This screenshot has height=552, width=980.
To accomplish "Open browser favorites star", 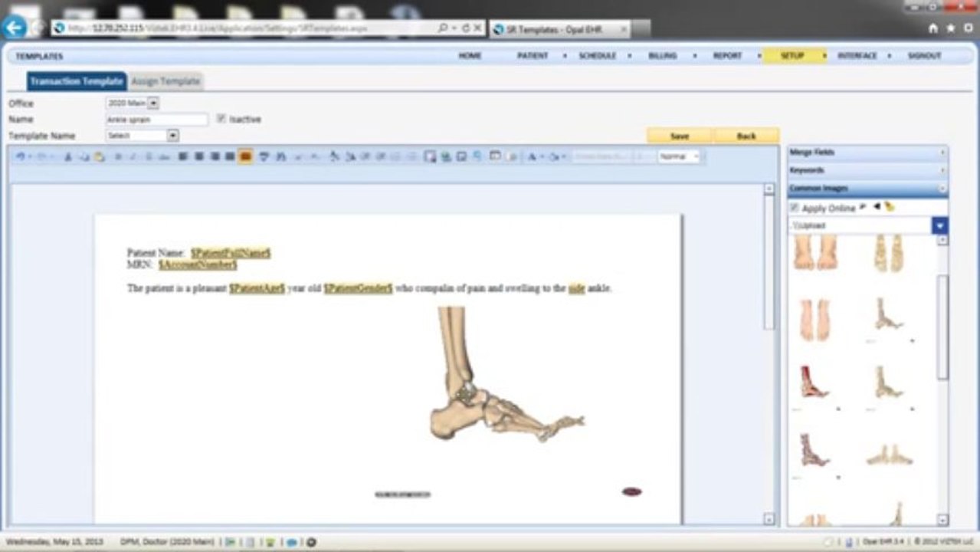I will (x=951, y=28).
